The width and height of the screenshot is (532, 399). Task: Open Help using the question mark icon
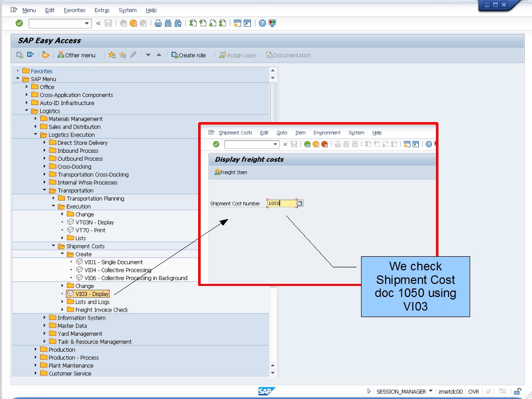262,22
